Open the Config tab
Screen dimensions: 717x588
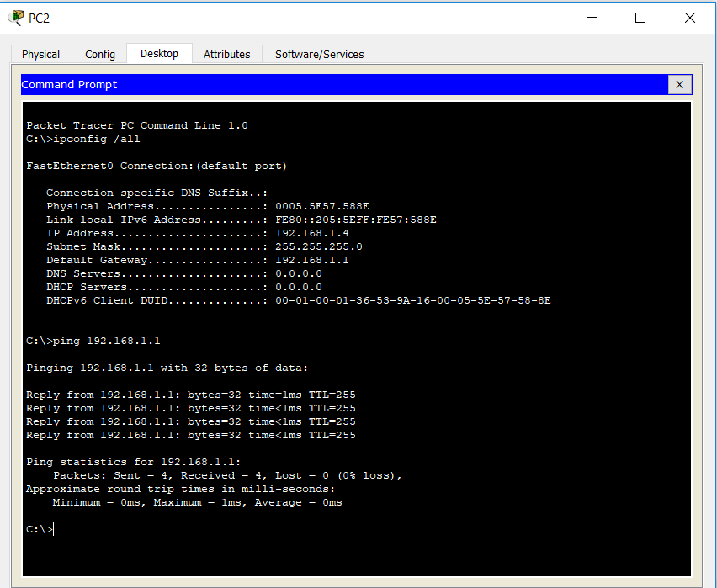[x=99, y=54]
